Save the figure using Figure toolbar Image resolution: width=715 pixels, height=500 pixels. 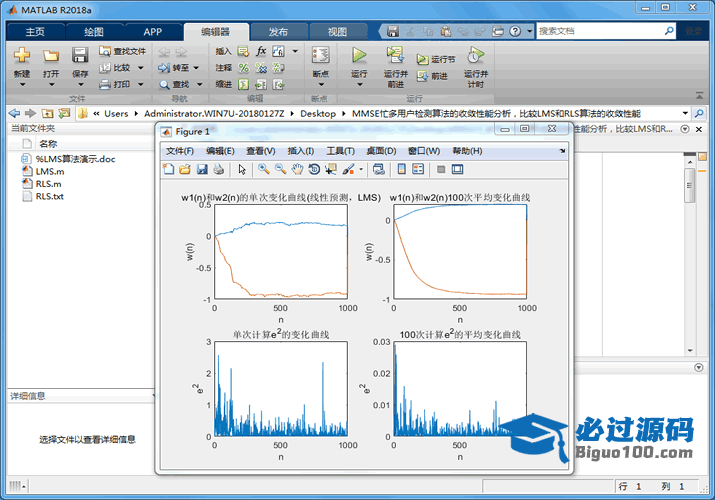tap(202, 170)
